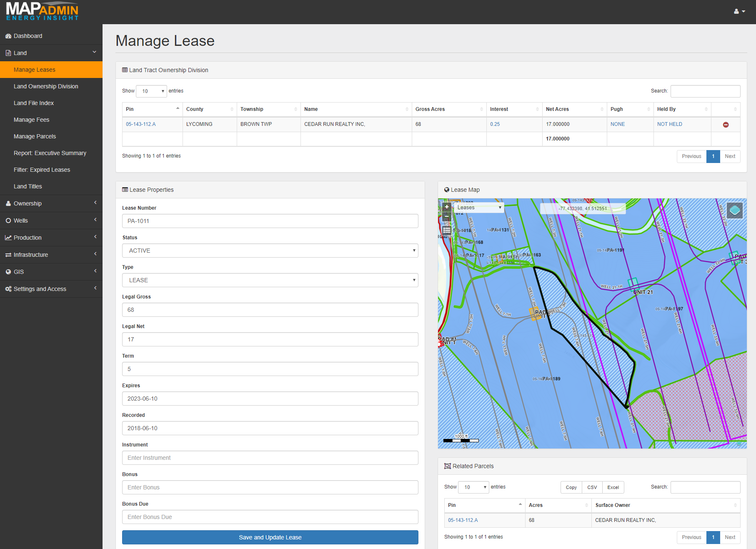This screenshot has width=756, height=549.
Task: Remove the CEDAR RUN REALTY row
Action: click(726, 125)
